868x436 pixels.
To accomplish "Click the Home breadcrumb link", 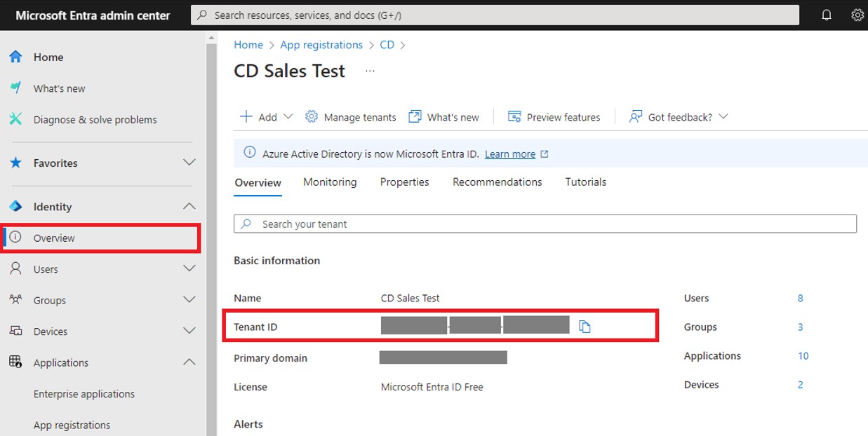I will pos(248,44).
